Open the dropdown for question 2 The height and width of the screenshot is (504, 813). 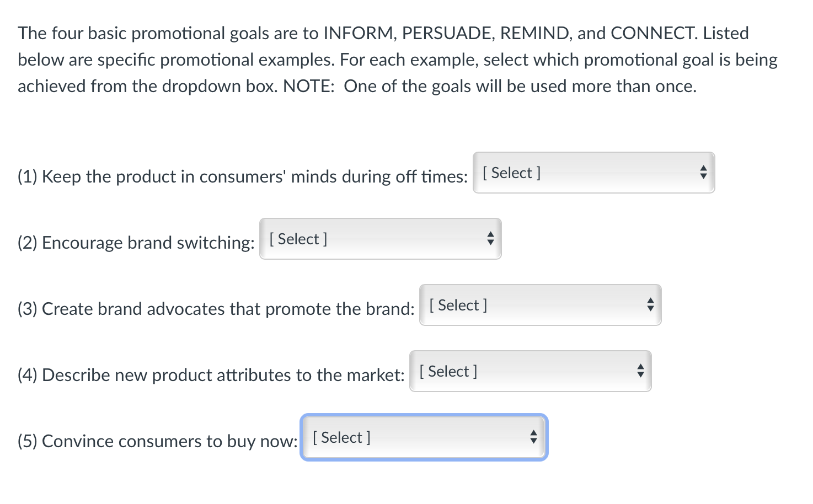point(380,239)
